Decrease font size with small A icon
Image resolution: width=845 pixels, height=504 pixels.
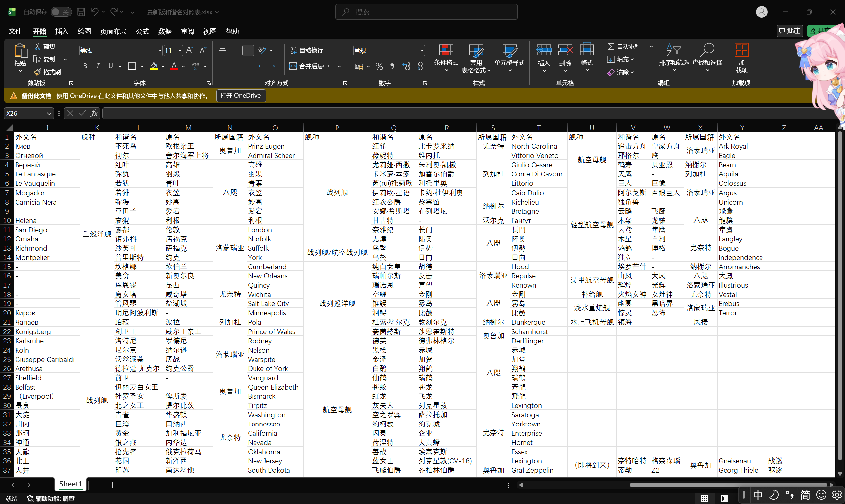point(203,50)
